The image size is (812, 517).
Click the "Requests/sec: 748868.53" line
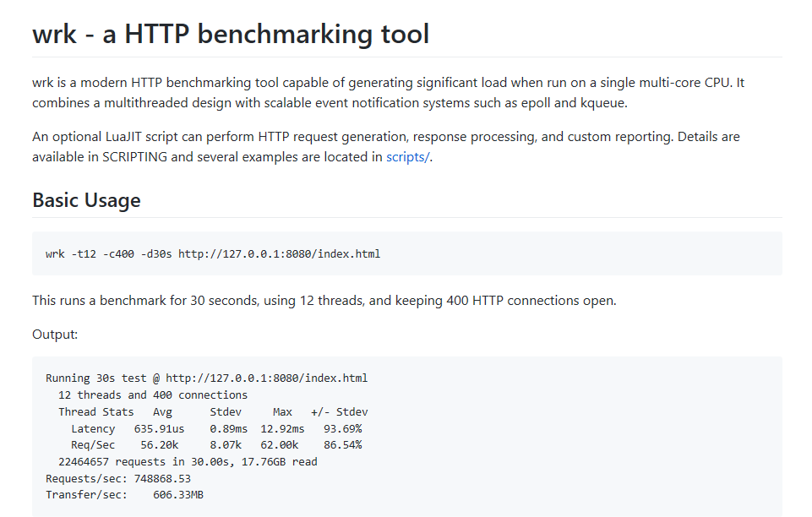pos(118,478)
